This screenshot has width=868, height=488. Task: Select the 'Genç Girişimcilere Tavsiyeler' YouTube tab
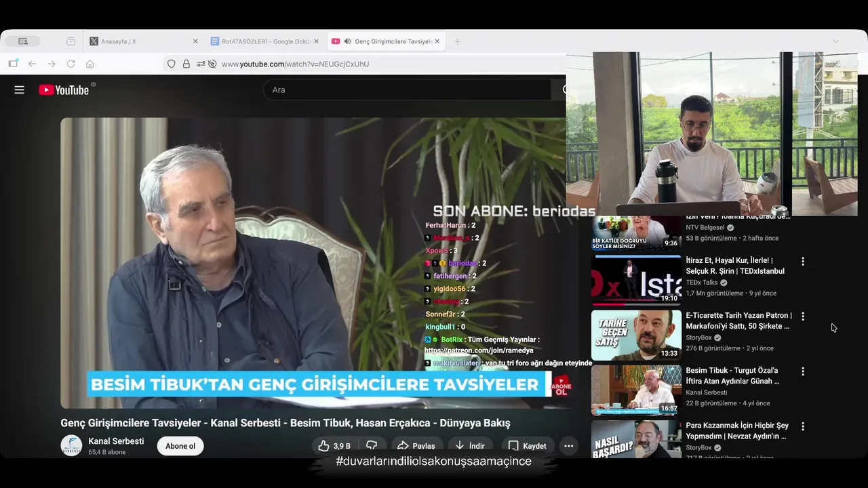click(385, 41)
